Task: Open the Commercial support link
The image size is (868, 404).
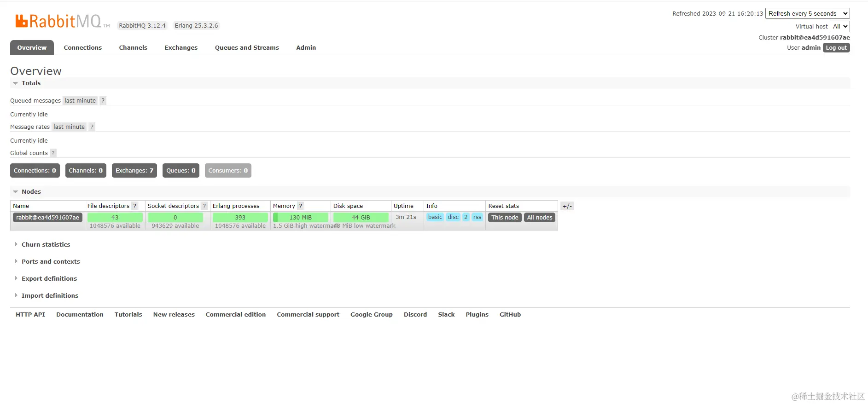Action: click(308, 315)
